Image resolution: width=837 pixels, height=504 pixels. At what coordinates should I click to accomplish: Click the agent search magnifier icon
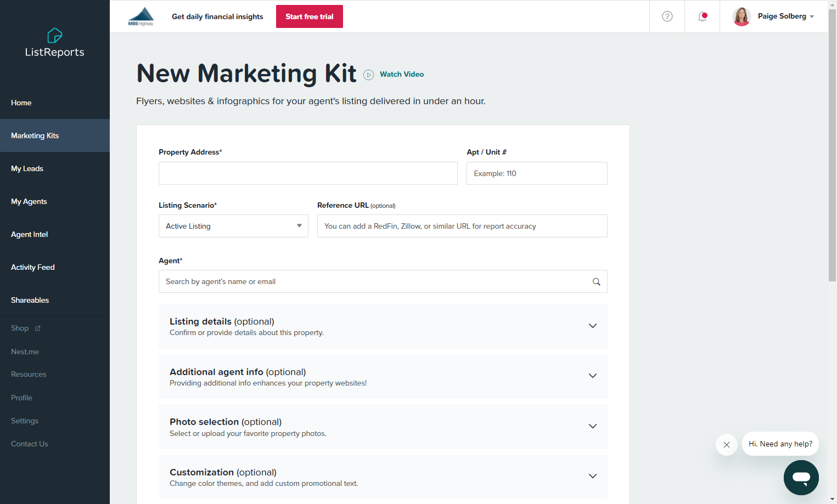coord(597,282)
